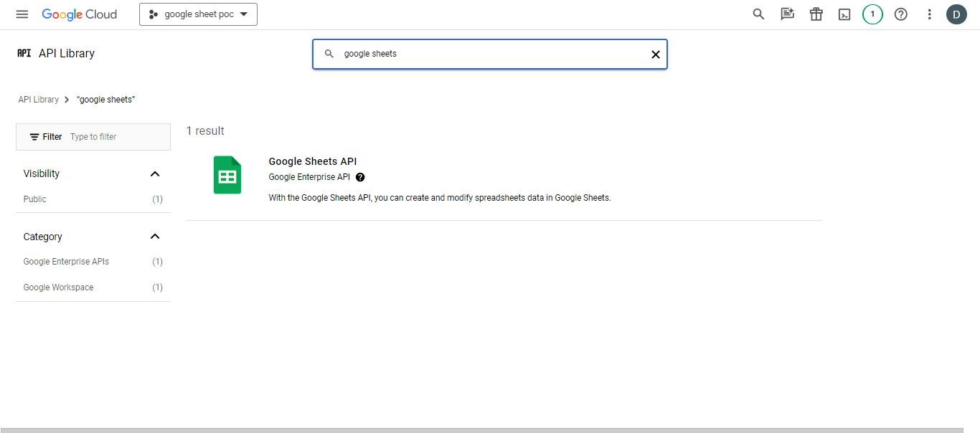Image resolution: width=980 pixels, height=433 pixels.
Task: Open the Google Sheets API result title
Action: [x=312, y=161]
